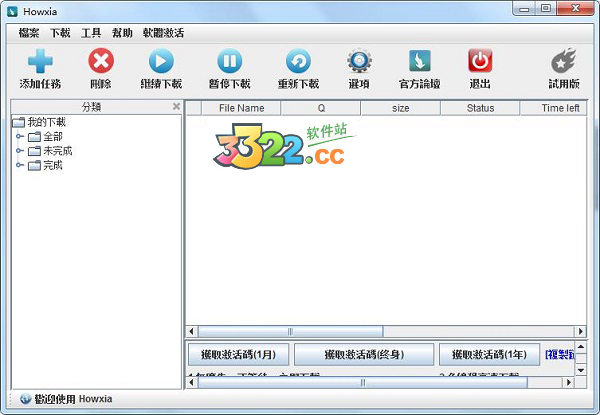
Task: Click folder icon beside 未完成
Action: pos(34,151)
